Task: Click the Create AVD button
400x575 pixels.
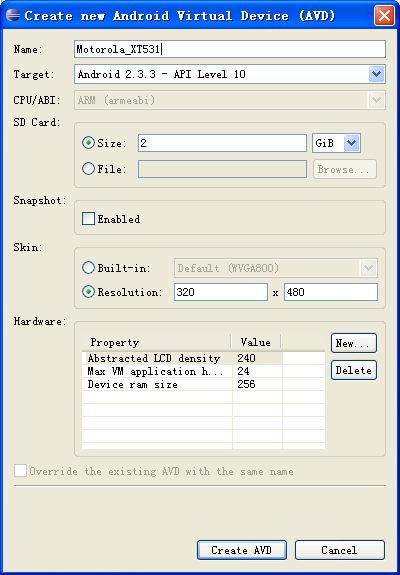Action: pos(242,550)
